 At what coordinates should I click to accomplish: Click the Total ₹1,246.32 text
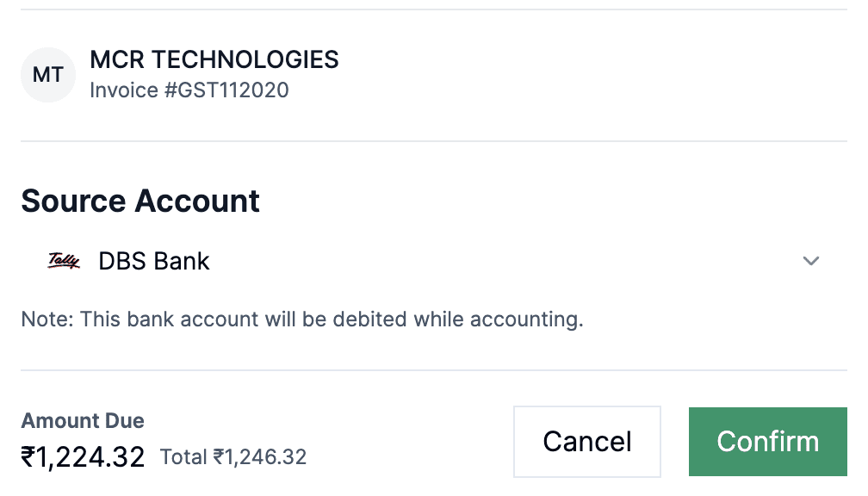coord(232,456)
